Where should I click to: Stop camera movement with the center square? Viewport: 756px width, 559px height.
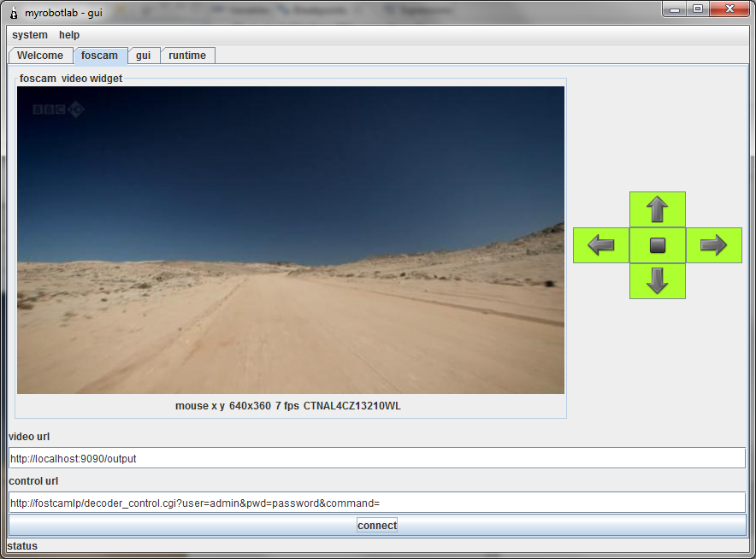657,245
